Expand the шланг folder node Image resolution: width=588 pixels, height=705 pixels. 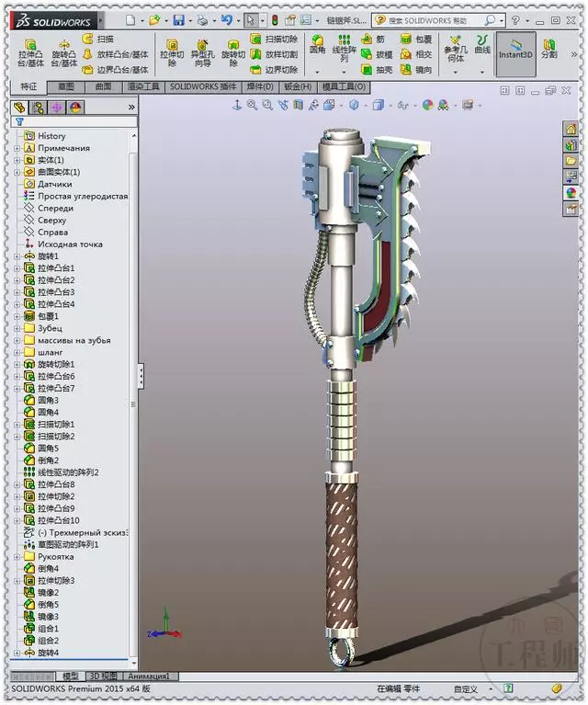pos(17,353)
